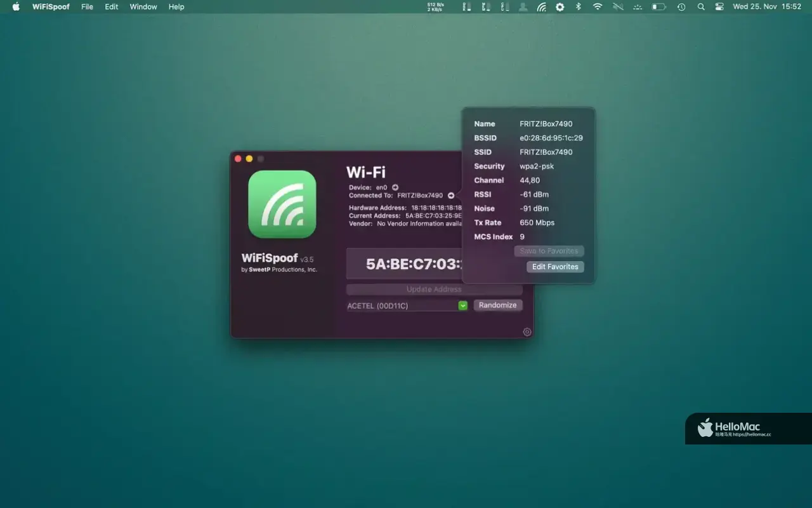
Task: Click the Vendor text No Vendor Information
Action: point(419,224)
